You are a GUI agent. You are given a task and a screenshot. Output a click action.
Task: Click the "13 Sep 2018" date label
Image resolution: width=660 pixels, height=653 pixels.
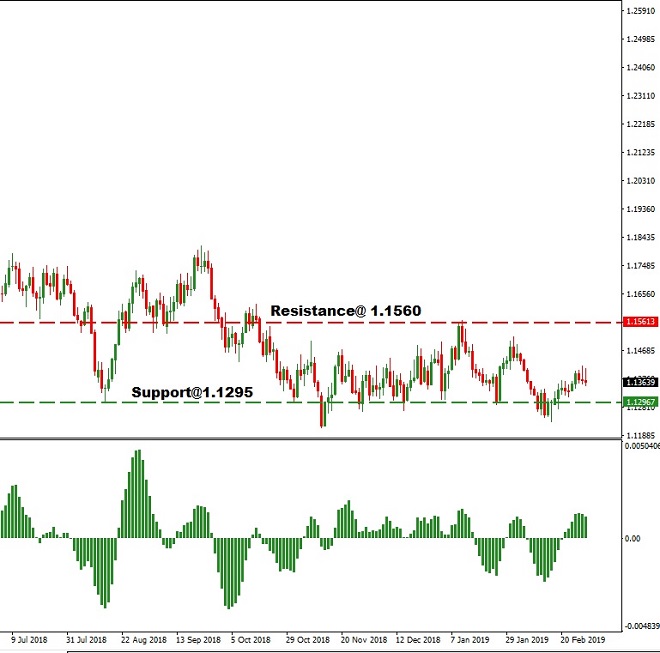(x=198, y=640)
